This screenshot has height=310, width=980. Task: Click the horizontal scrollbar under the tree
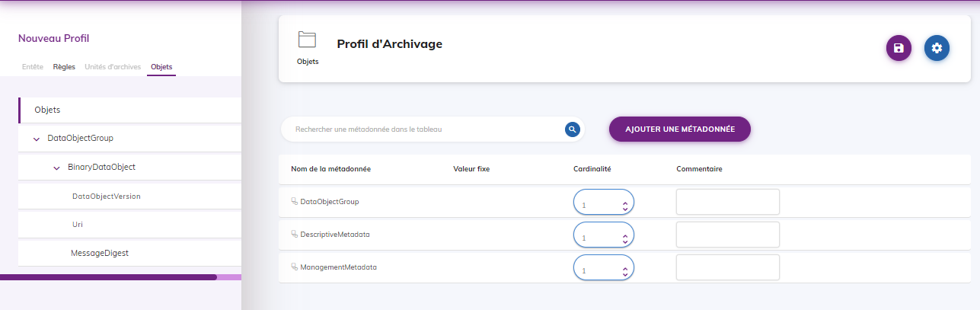(x=108, y=277)
